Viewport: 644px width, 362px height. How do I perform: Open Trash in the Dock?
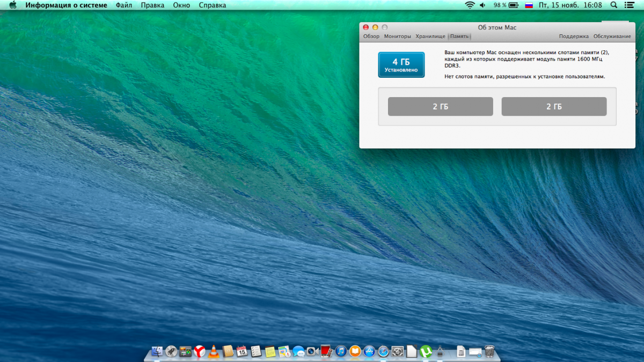click(490, 351)
